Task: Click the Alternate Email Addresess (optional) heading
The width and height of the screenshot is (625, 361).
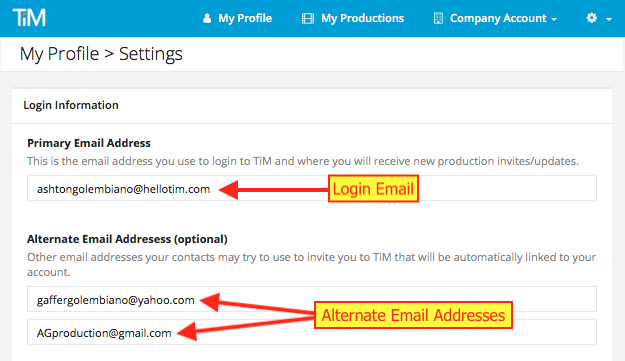Action: coord(127,239)
